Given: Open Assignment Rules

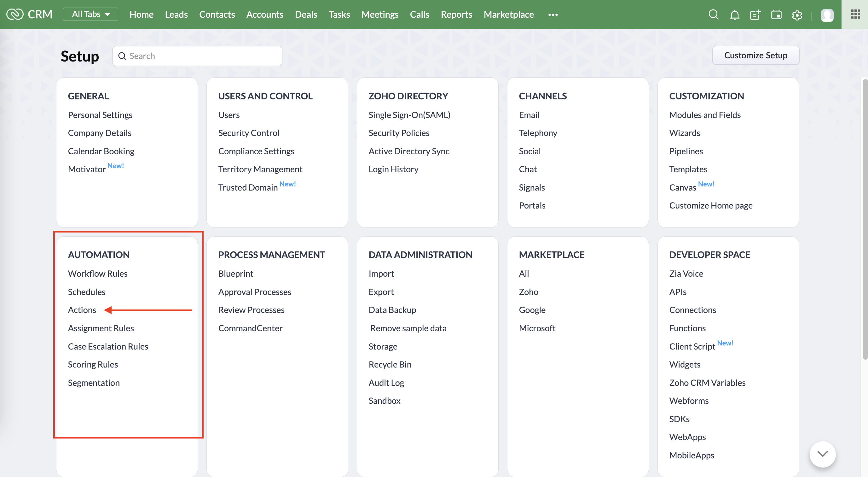Looking at the screenshot, I should pyautogui.click(x=101, y=328).
